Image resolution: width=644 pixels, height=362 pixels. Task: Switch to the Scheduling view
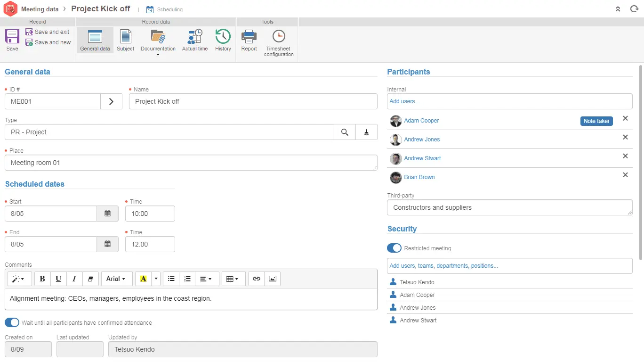[x=164, y=9]
